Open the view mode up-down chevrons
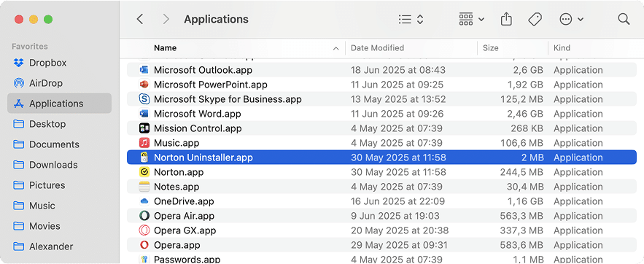 [420, 19]
